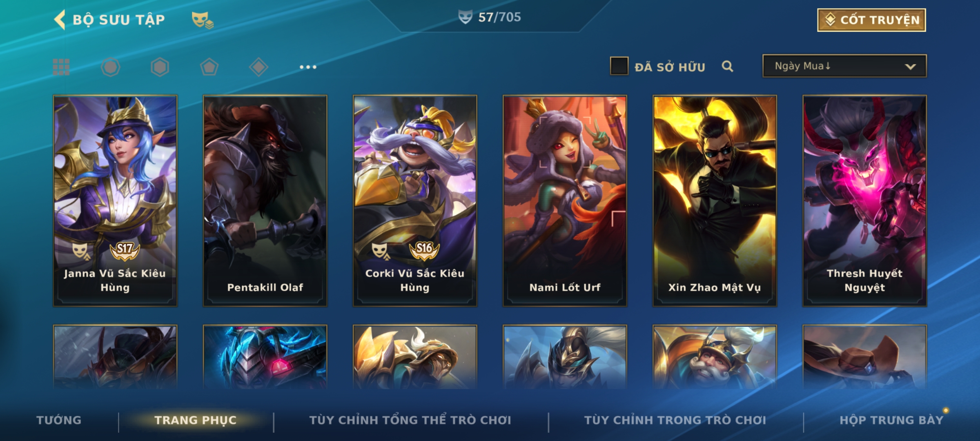The height and width of the screenshot is (441, 980).
Task: Select the Nami Lốt Urf skin card
Action: click(x=565, y=200)
